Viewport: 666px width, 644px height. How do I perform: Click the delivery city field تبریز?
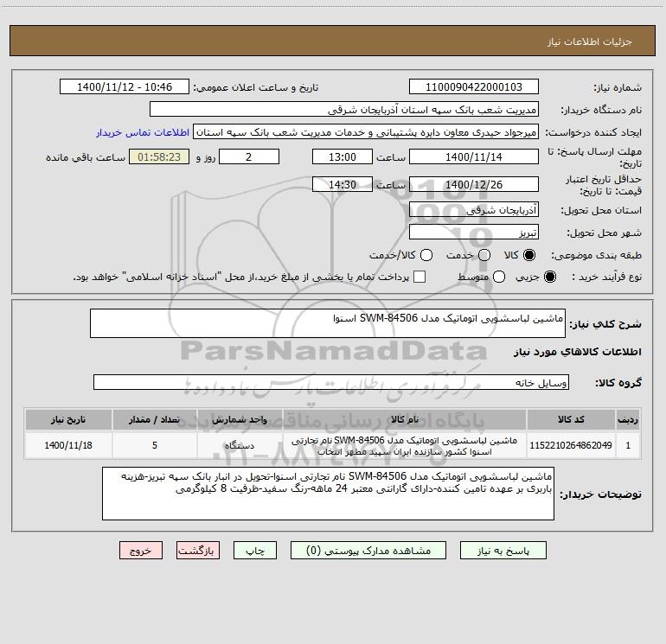[x=474, y=232]
